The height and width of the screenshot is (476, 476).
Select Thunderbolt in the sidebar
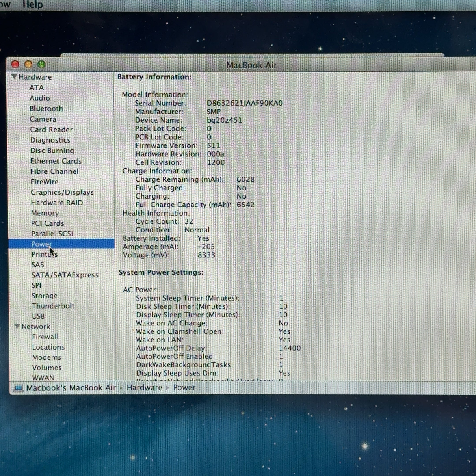[53, 306]
